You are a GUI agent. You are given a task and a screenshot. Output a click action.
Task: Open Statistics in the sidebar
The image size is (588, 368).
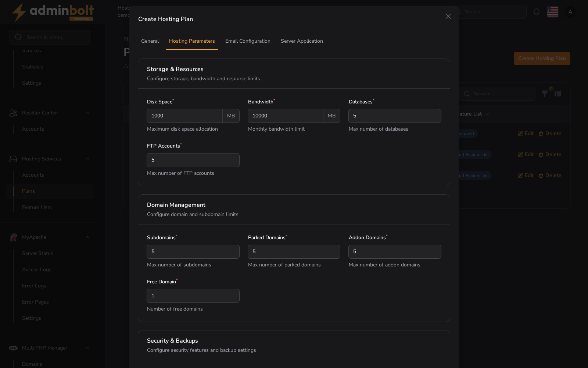33,67
